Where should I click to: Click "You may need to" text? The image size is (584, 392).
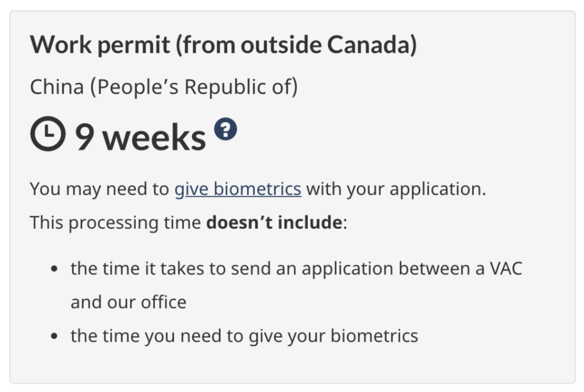[99, 189]
